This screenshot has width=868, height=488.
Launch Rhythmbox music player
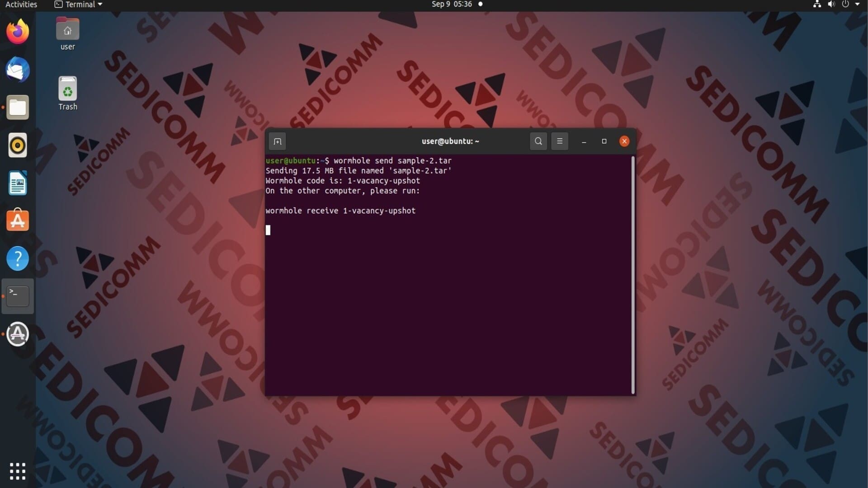coord(18,145)
